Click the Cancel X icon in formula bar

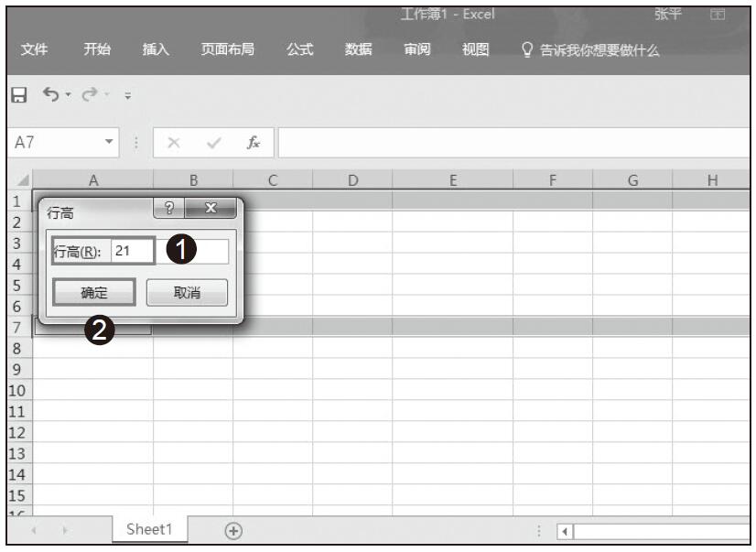pos(174,143)
